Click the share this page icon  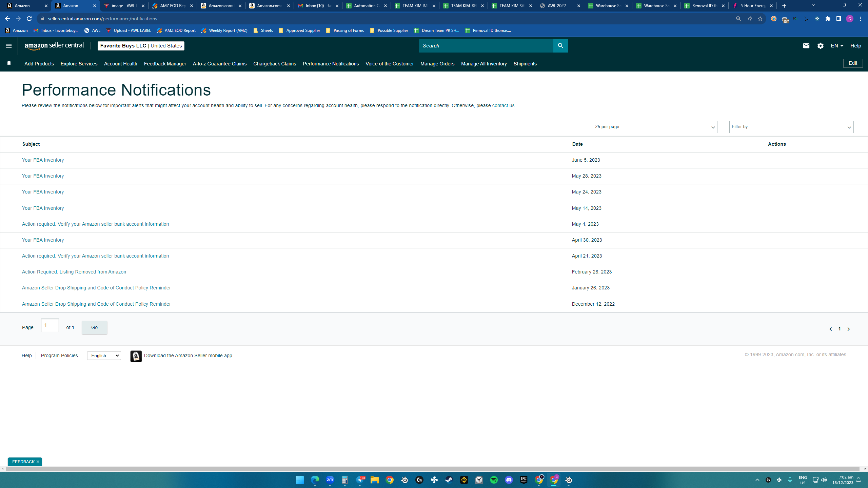749,19
